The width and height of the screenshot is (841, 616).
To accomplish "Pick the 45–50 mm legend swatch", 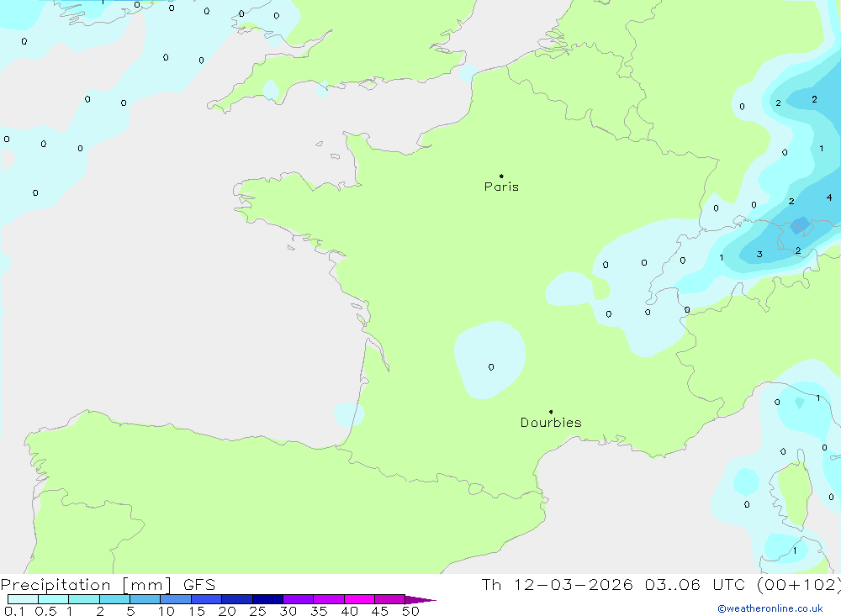I will pos(390,599).
